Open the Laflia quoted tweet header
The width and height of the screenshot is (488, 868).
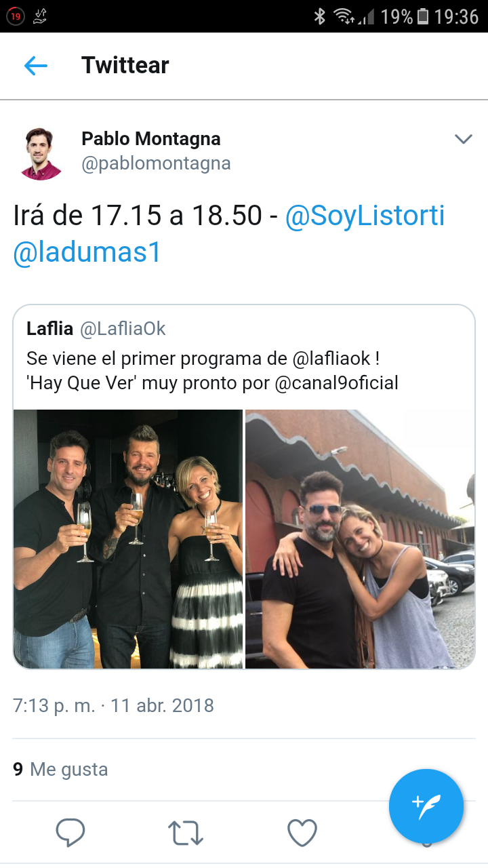[96, 330]
